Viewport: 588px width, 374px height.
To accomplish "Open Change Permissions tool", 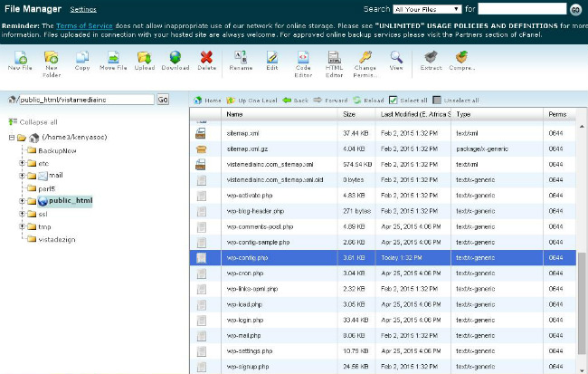I will tap(365, 59).
